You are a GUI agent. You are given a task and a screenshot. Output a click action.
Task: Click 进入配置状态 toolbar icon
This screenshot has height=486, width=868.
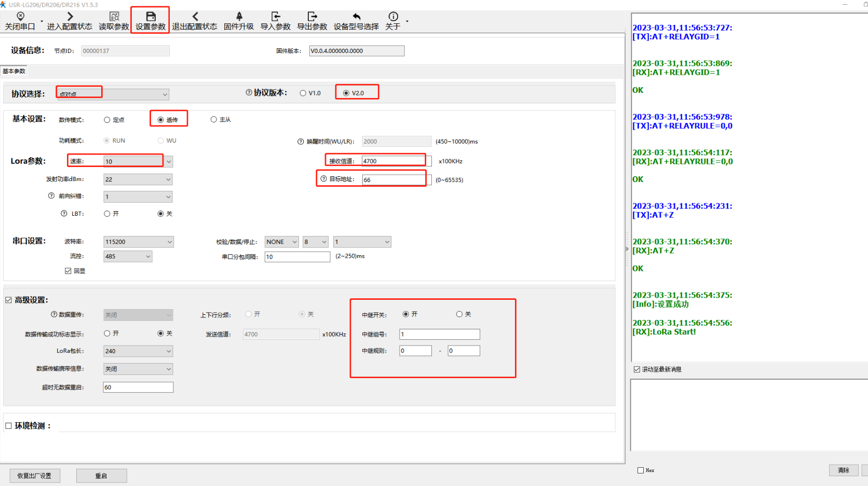70,17
